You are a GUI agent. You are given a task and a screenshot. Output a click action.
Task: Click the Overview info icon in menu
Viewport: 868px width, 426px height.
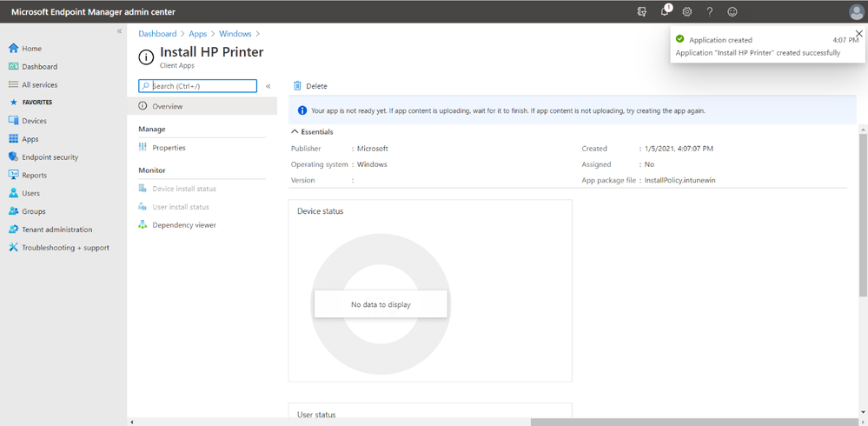(x=142, y=106)
